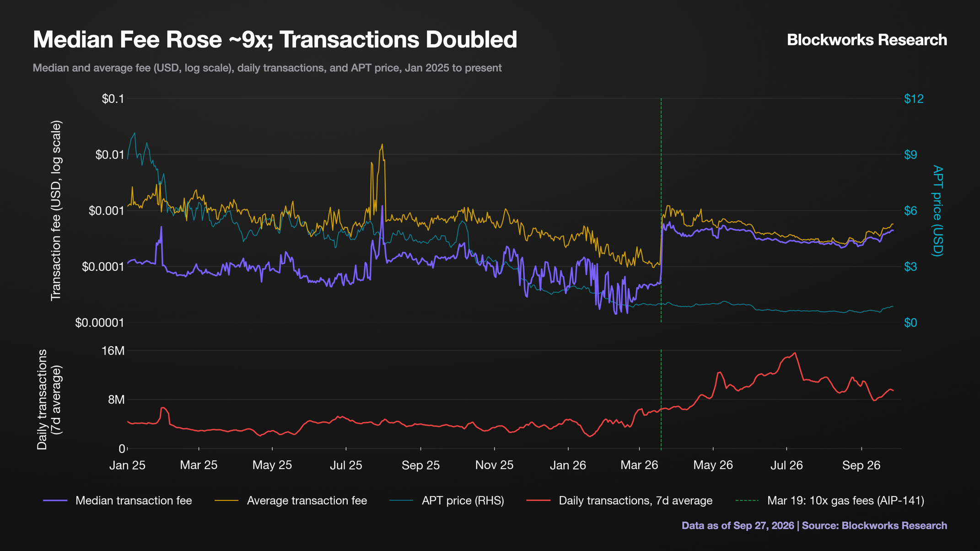Click the green dashed marker in transactions chart
Image resolution: width=980 pixels, height=551 pixels.
click(661, 400)
